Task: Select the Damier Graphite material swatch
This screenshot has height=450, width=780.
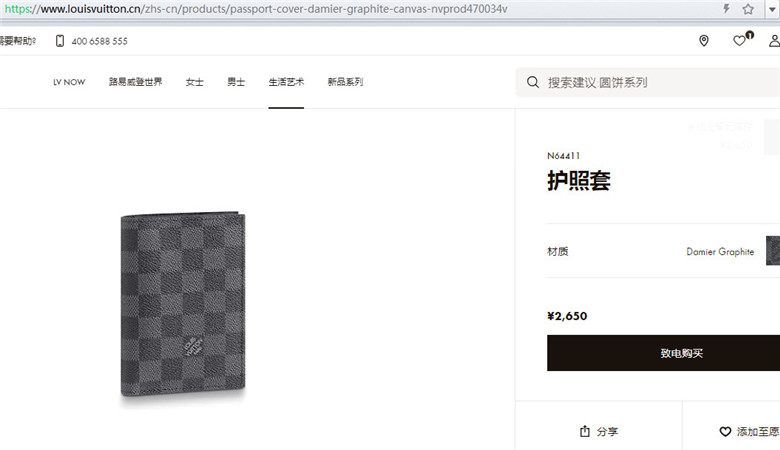Action: pyautogui.click(x=773, y=251)
